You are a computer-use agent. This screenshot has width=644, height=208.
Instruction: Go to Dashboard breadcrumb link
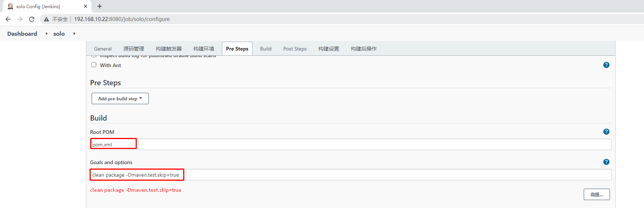click(22, 34)
